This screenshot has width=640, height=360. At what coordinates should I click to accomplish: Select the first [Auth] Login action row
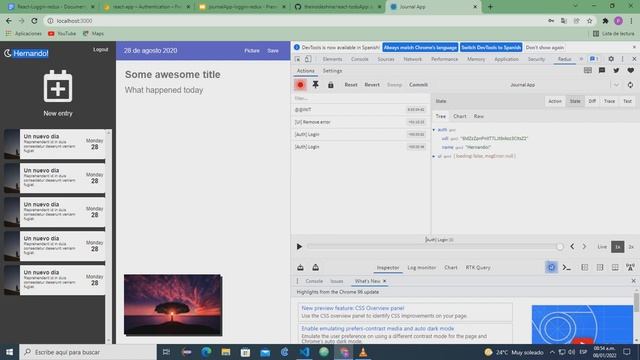[360, 134]
